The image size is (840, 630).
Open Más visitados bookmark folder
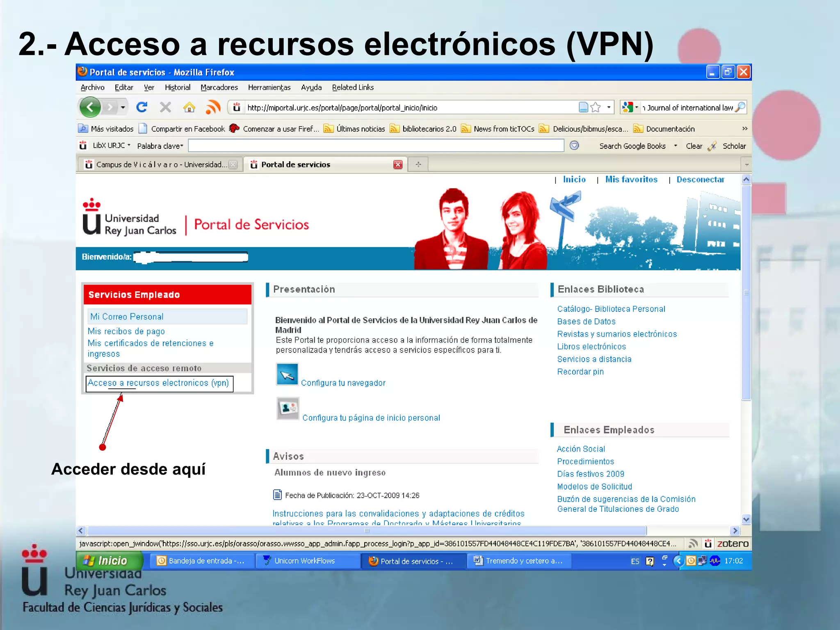point(106,129)
